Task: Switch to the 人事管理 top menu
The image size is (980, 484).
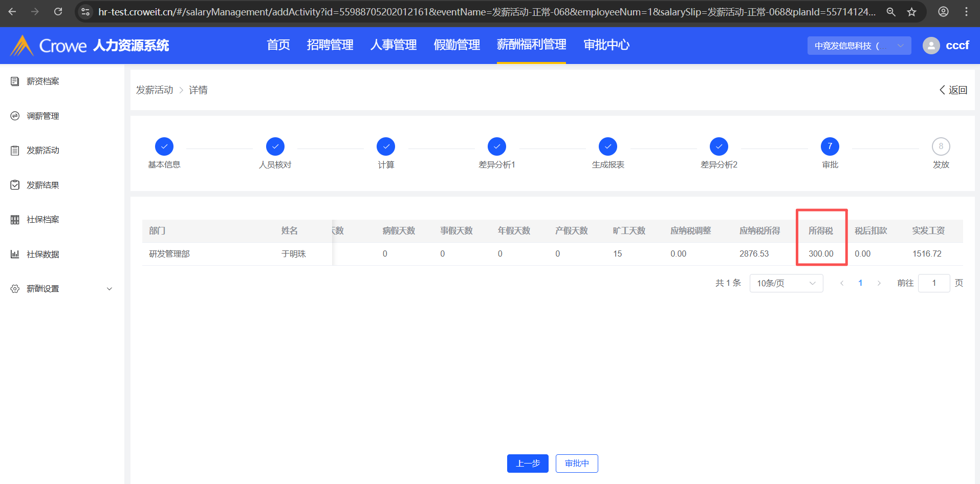Action: tap(393, 45)
